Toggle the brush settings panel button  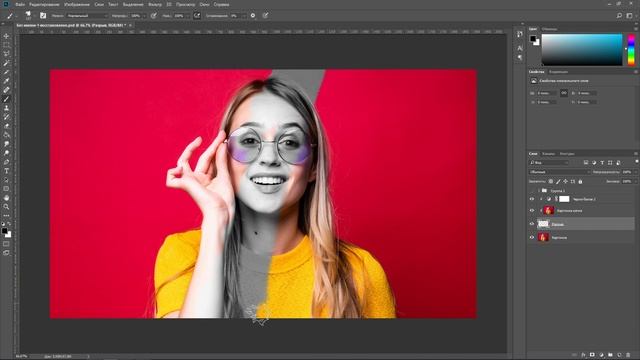(43, 16)
